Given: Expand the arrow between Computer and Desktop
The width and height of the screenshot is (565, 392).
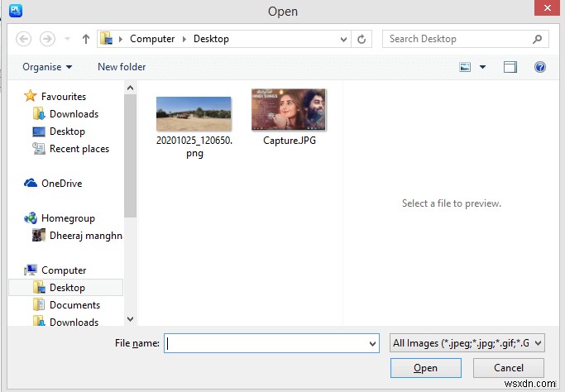Looking at the screenshot, I should [184, 39].
